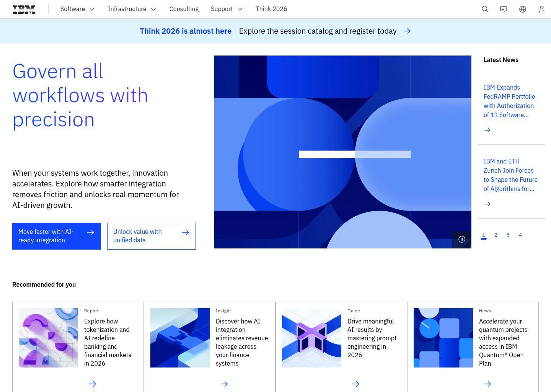Screen dimensions: 551x392
Task: Select the globe language icon
Action: 522,9
